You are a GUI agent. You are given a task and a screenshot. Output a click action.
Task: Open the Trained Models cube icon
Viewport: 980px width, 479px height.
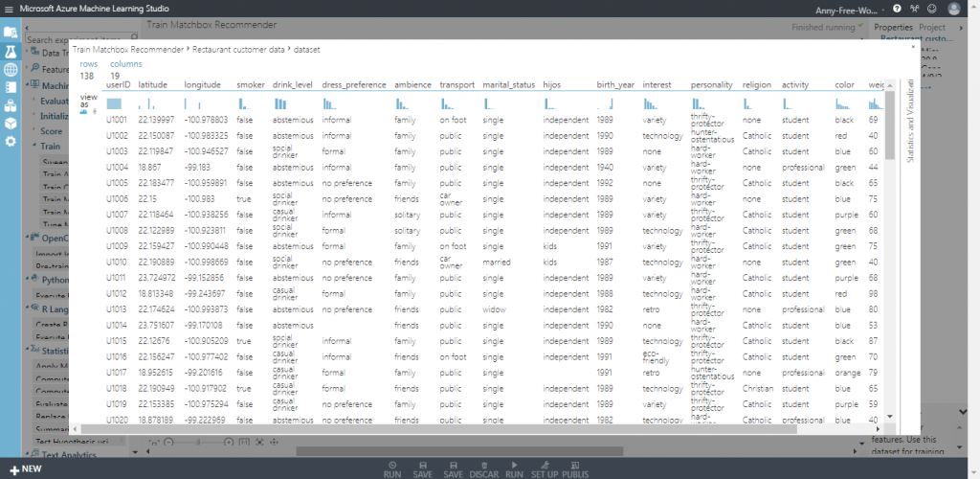10,124
